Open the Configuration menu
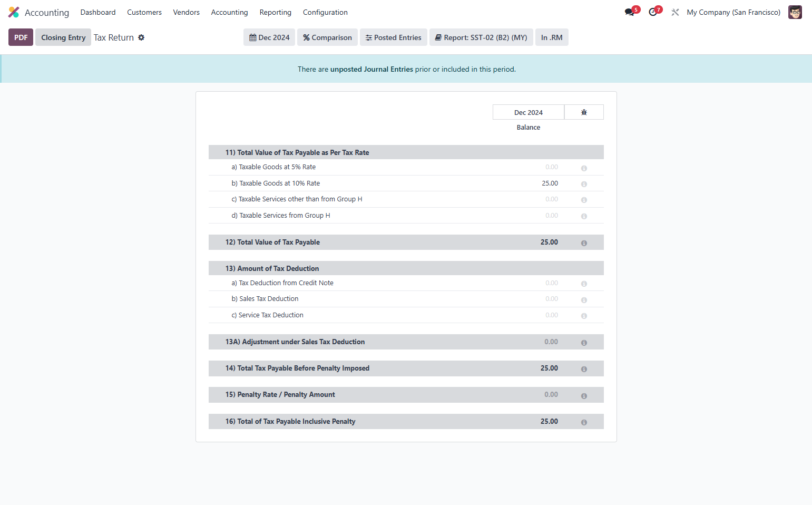This screenshot has height=505, width=812. point(325,12)
